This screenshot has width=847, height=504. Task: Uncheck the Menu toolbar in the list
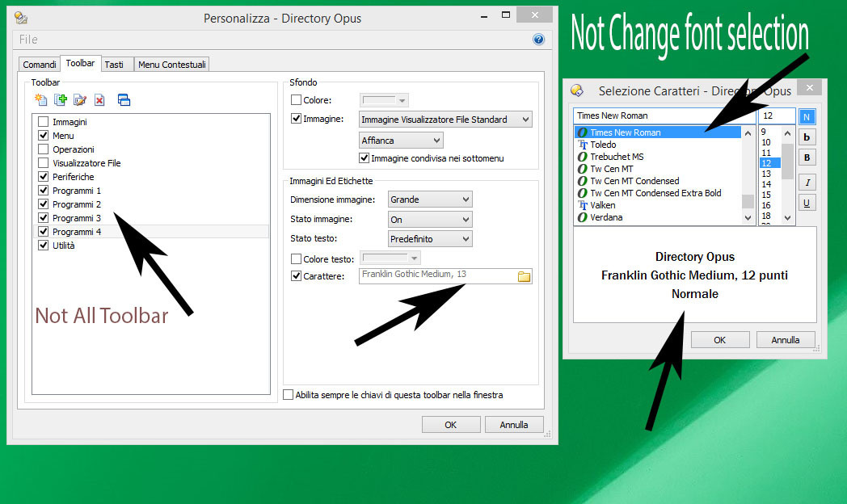(x=43, y=136)
